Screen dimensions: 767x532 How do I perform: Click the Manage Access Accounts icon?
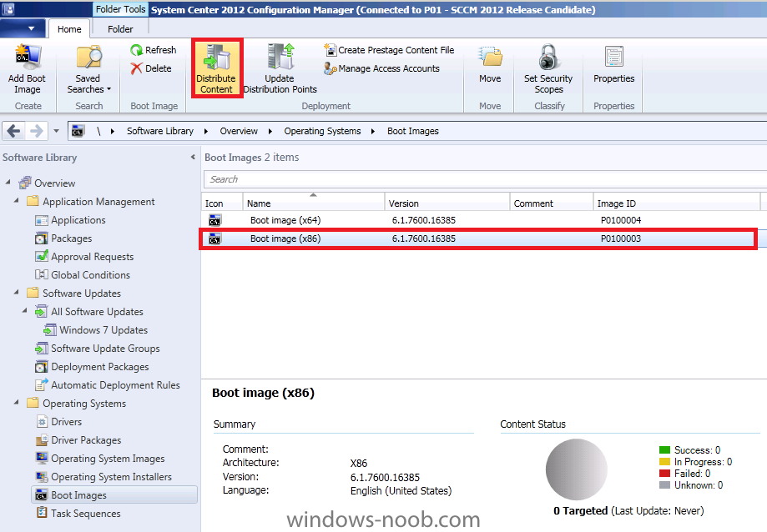pos(331,68)
